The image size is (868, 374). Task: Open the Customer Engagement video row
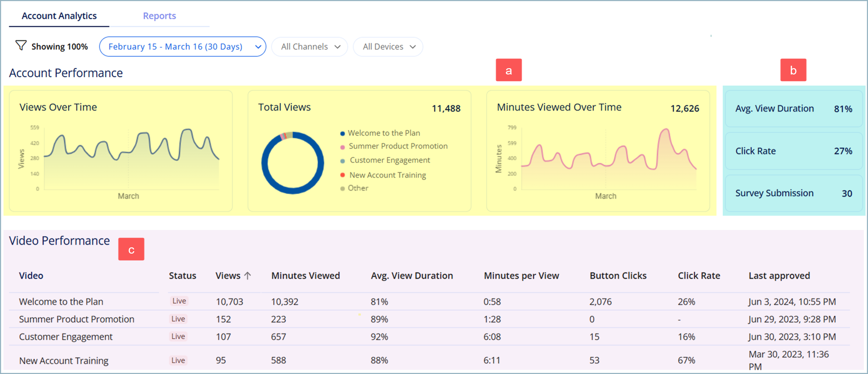66,337
